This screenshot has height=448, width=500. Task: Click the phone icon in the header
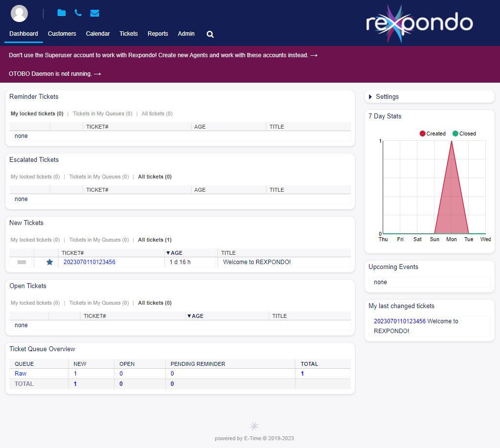pyautogui.click(x=78, y=13)
